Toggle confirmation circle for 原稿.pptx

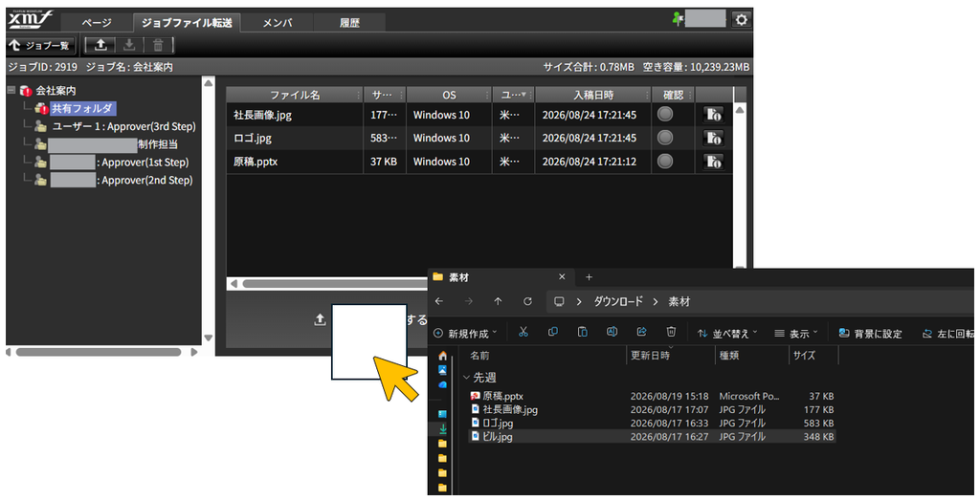(665, 162)
